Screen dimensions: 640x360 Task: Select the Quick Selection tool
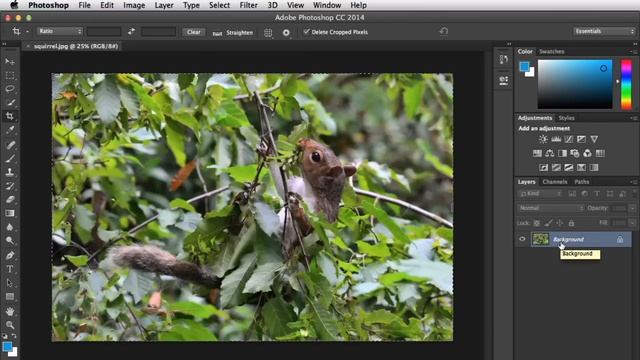click(10, 102)
